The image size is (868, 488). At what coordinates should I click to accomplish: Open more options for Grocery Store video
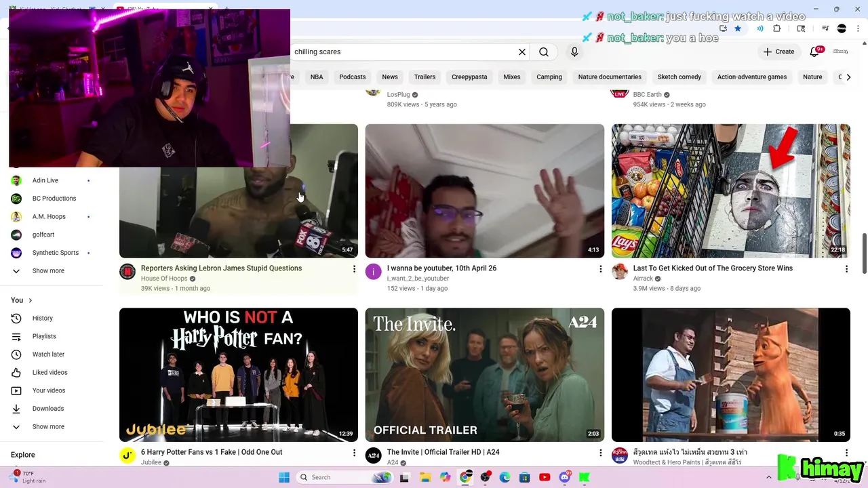point(846,269)
